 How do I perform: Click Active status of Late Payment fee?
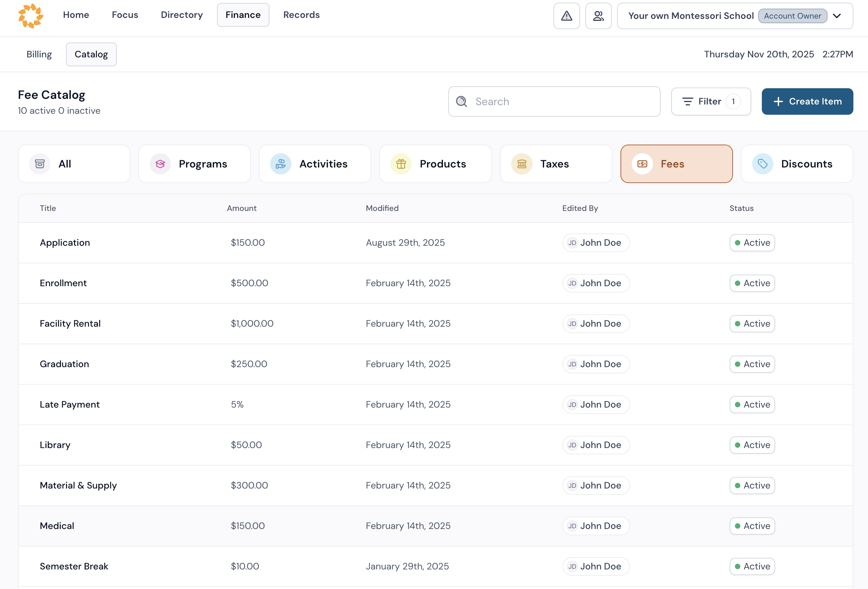click(x=752, y=405)
